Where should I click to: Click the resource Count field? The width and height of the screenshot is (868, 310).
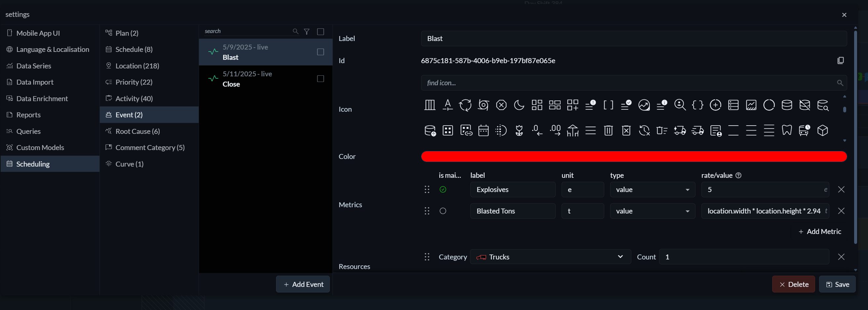pos(744,257)
